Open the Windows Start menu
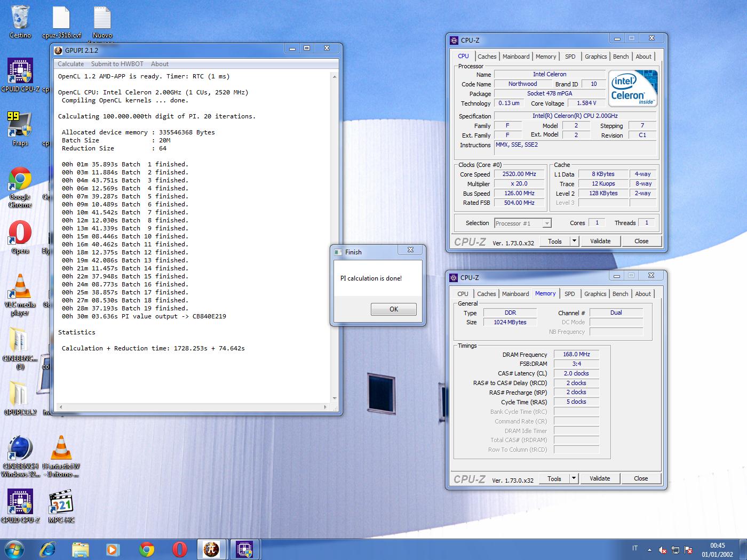Viewport: 747px width, 560px height. click(14, 549)
